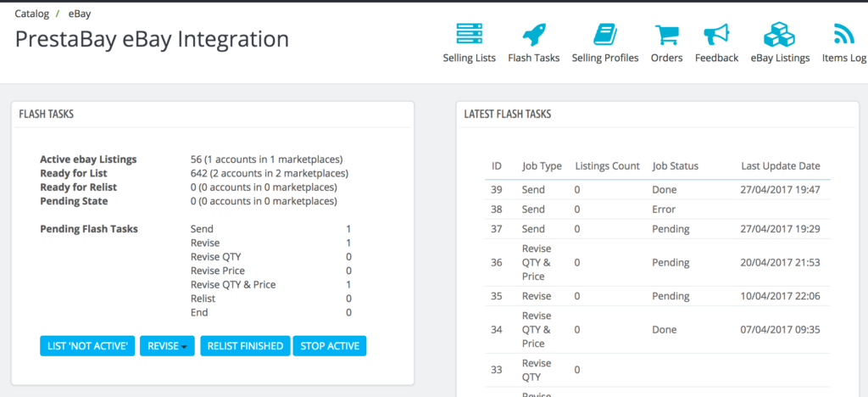Viewport: 868px width, 397px height.
Task: Click the Job Status column header
Action: click(676, 166)
